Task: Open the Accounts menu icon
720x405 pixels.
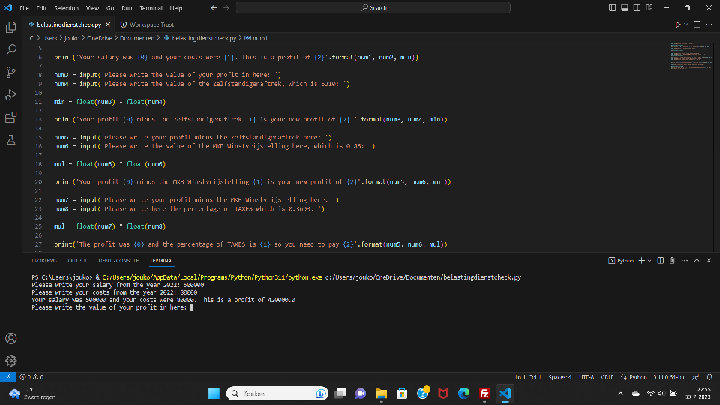Action: click(x=11, y=337)
